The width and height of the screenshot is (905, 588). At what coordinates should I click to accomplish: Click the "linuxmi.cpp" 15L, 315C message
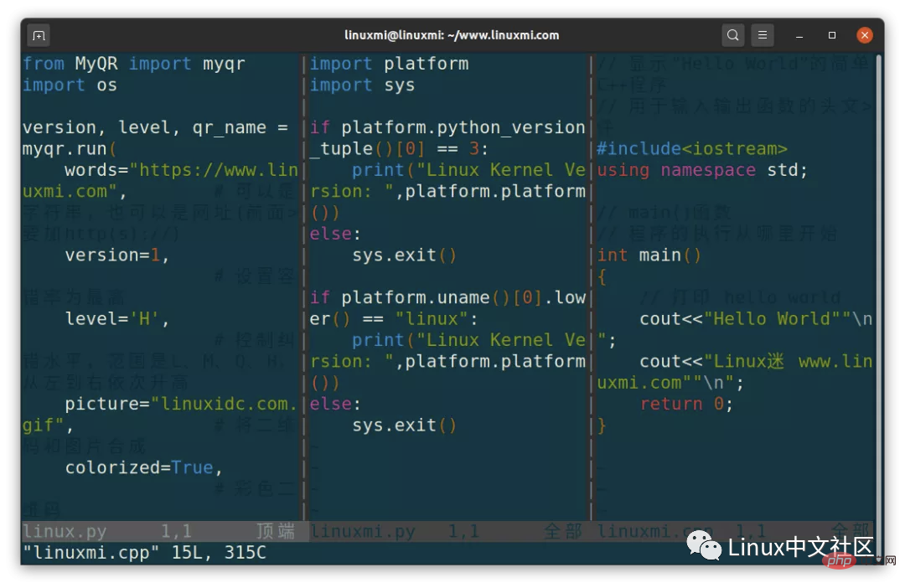point(144,553)
